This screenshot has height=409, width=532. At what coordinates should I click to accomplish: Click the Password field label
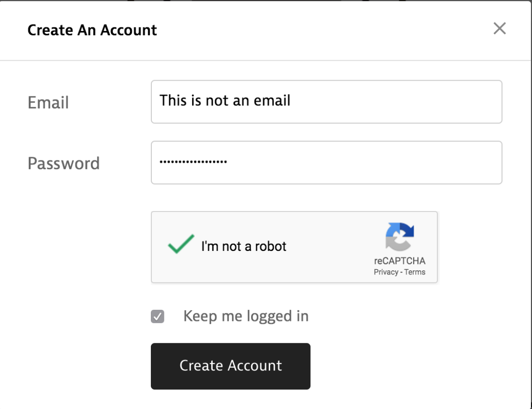click(64, 163)
